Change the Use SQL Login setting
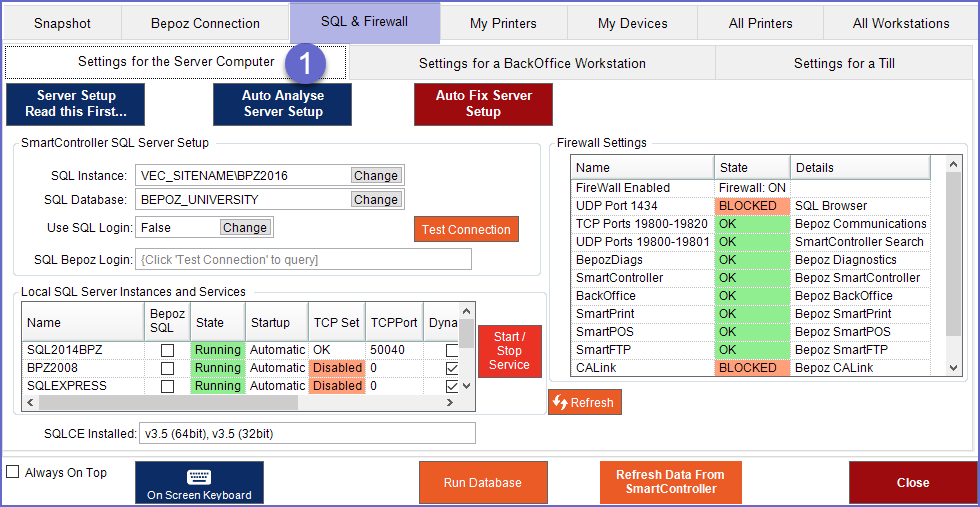Viewport: 980px width, 507px height. 245,228
